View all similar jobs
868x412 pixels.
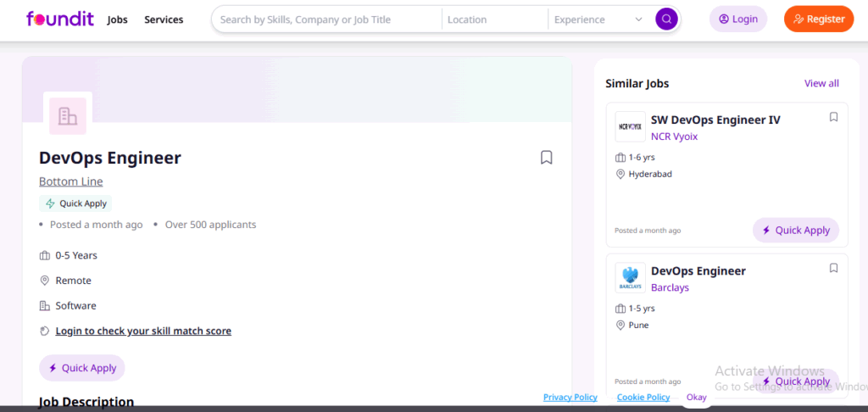[x=821, y=83]
